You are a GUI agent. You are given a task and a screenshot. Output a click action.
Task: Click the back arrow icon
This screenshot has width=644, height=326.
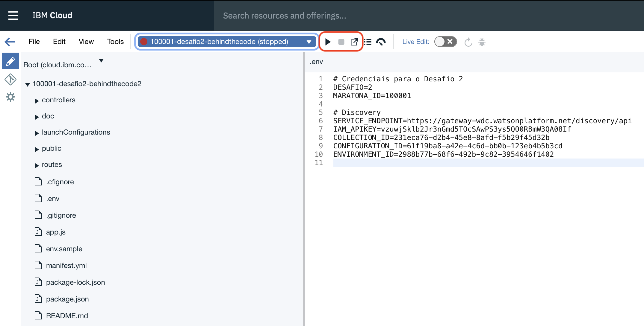pos(10,42)
